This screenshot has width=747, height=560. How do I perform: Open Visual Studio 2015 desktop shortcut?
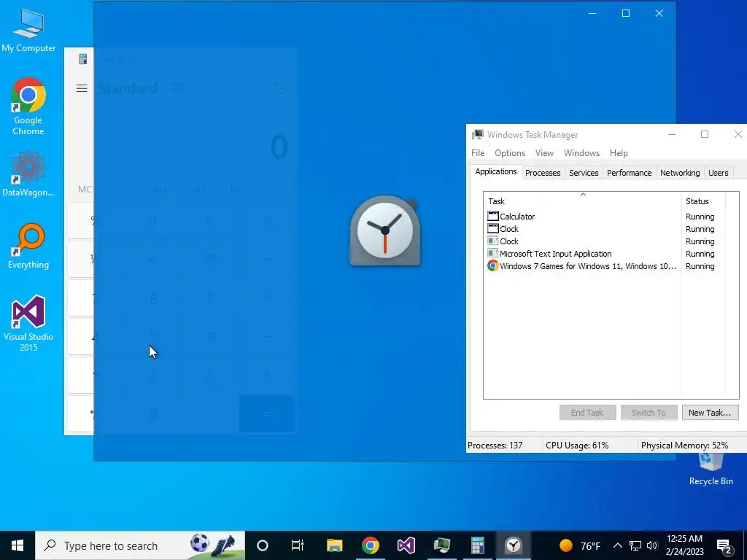28,323
